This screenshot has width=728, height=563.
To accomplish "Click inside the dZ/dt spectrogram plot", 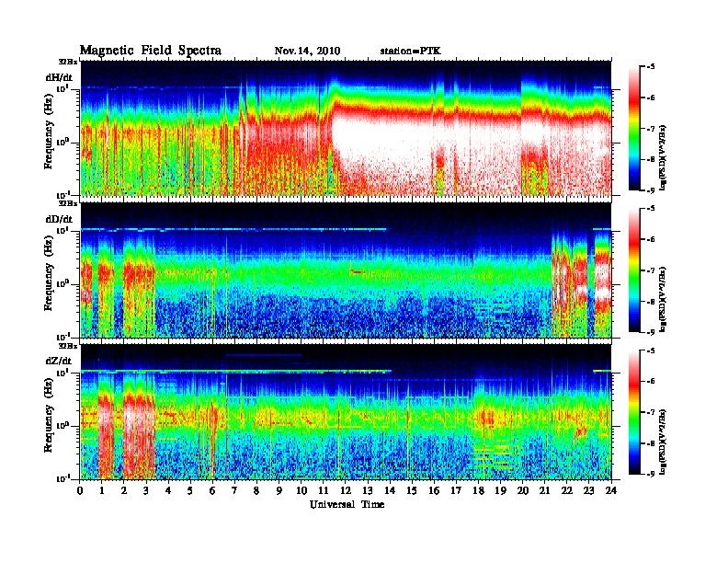I will [346, 412].
